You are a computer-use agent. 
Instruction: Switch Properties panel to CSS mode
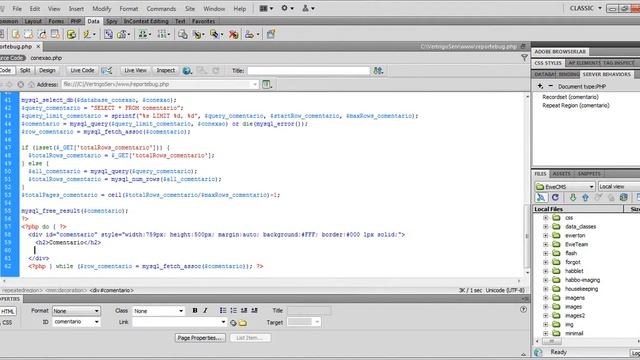coord(7,322)
